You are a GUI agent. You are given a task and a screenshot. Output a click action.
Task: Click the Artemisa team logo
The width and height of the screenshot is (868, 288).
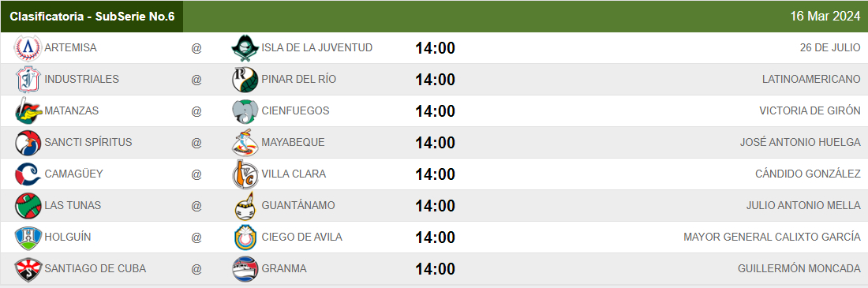[x=28, y=48]
